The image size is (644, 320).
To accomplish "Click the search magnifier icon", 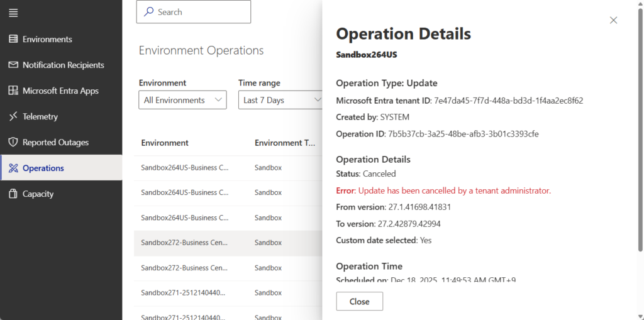I will (x=148, y=12).
